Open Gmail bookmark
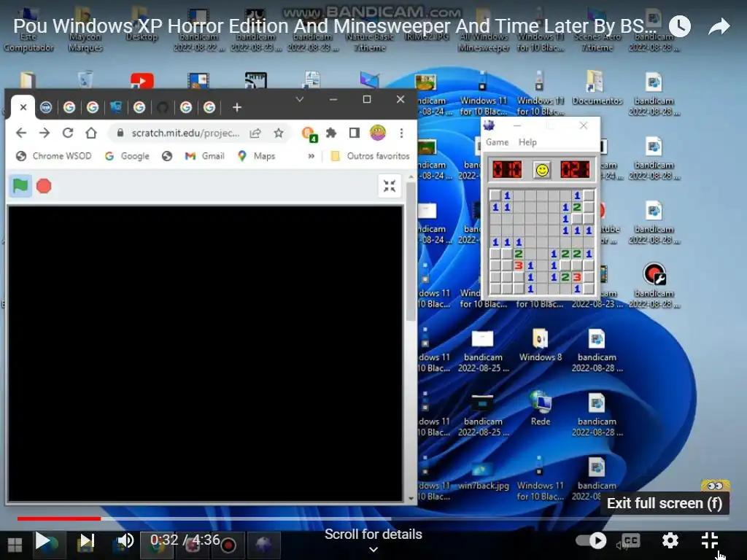The image size is (747, 560). pyautogui.click(x=204, y=156)
